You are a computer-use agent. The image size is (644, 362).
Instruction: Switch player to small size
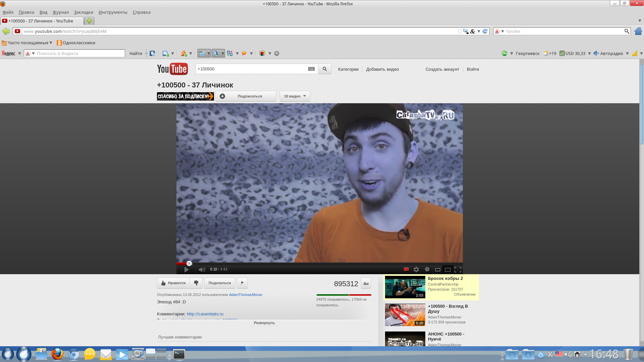pyautogui.click(x=437, y=269)
